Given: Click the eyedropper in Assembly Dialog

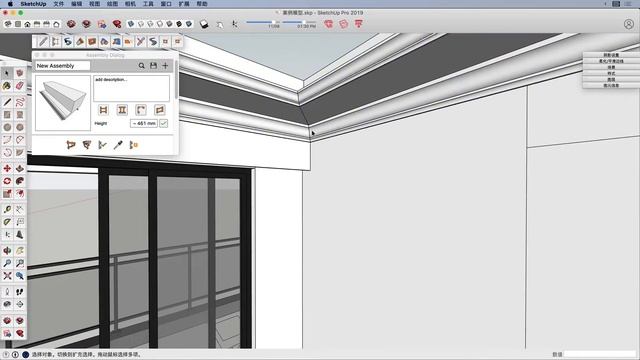Looking at the screenshot, I should pos(118,144).
